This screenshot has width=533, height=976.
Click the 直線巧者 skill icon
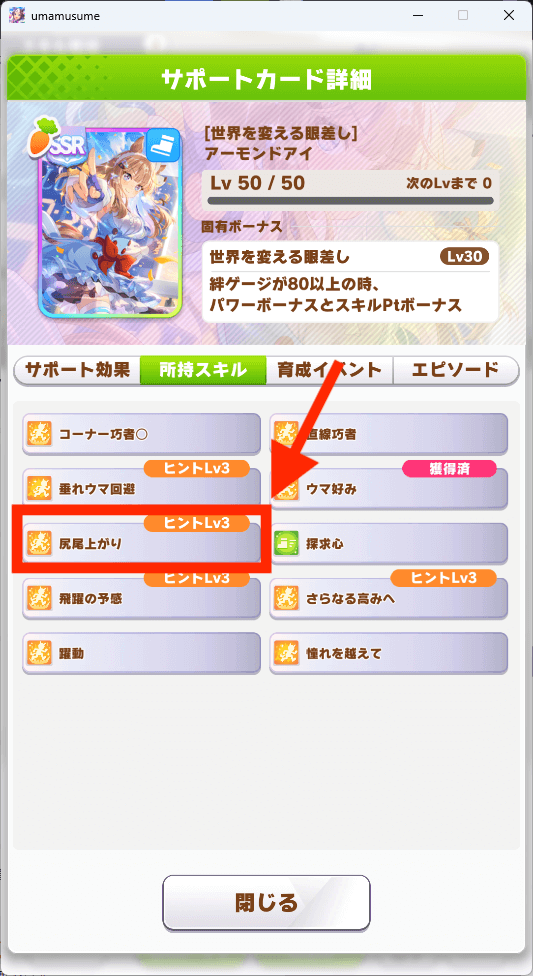coord(286,433)
